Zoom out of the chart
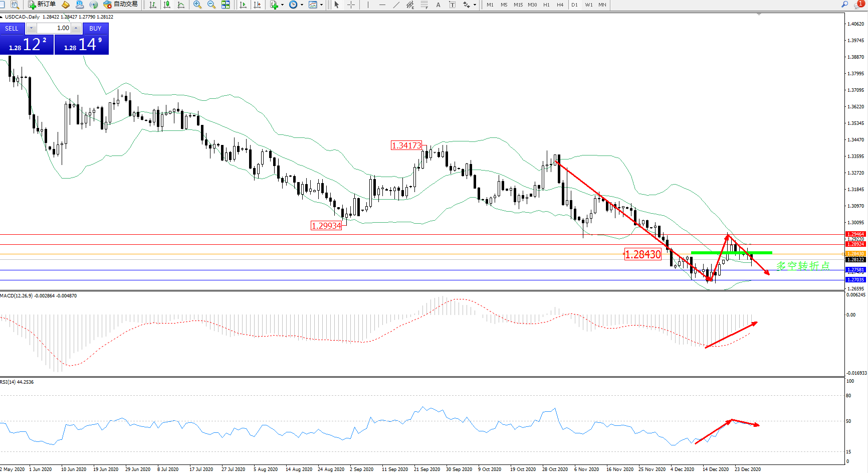 [x=211, y=5]
